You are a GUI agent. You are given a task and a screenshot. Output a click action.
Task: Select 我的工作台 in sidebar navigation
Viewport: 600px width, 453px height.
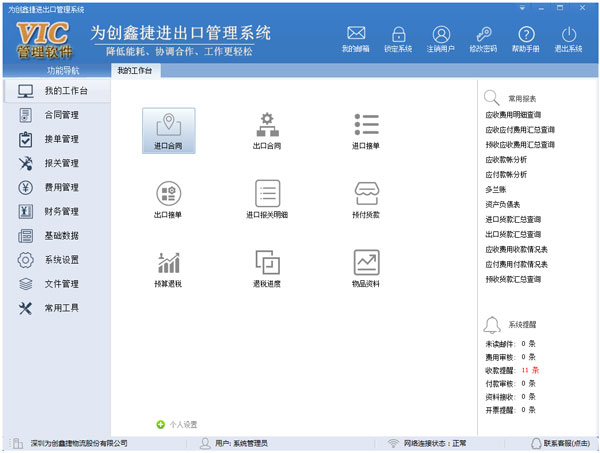click(x=57, y=91)
